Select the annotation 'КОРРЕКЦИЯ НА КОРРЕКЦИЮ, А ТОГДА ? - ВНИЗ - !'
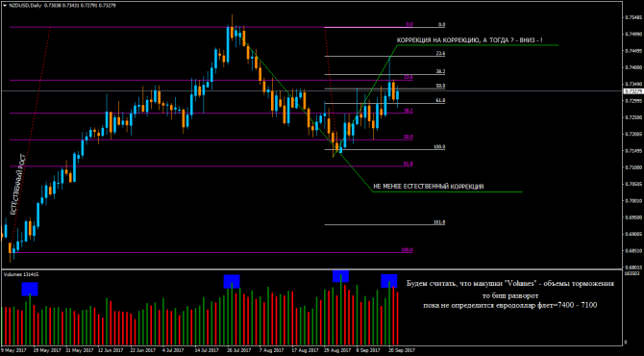The image size is (644, 356). pyautogui.click(x=469, y=40)
